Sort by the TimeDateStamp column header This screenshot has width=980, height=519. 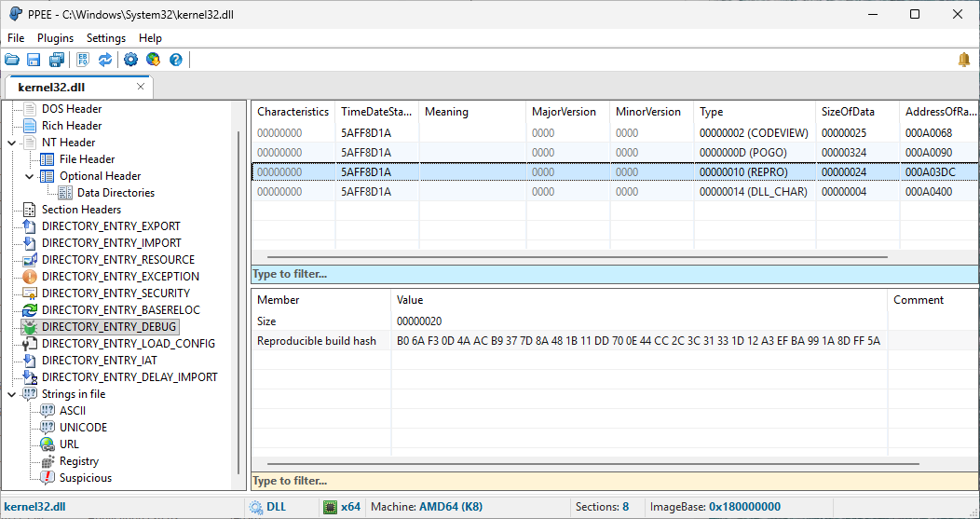[377, 112]
